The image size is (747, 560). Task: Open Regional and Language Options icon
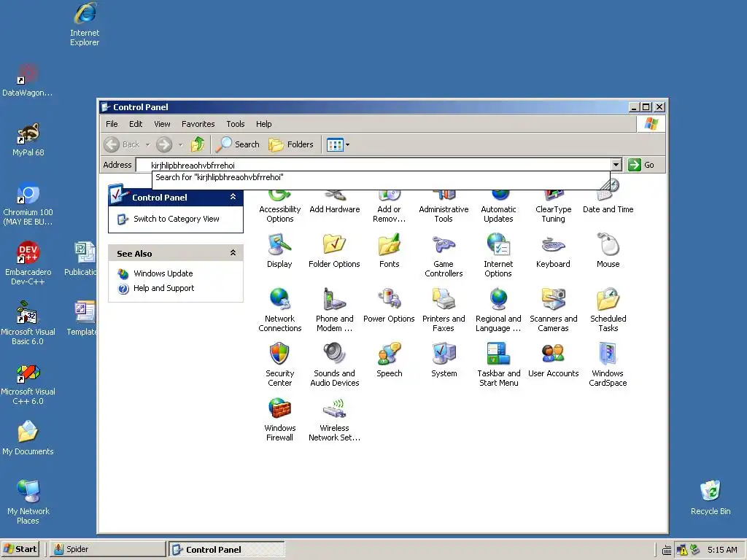tap(498, 310)
